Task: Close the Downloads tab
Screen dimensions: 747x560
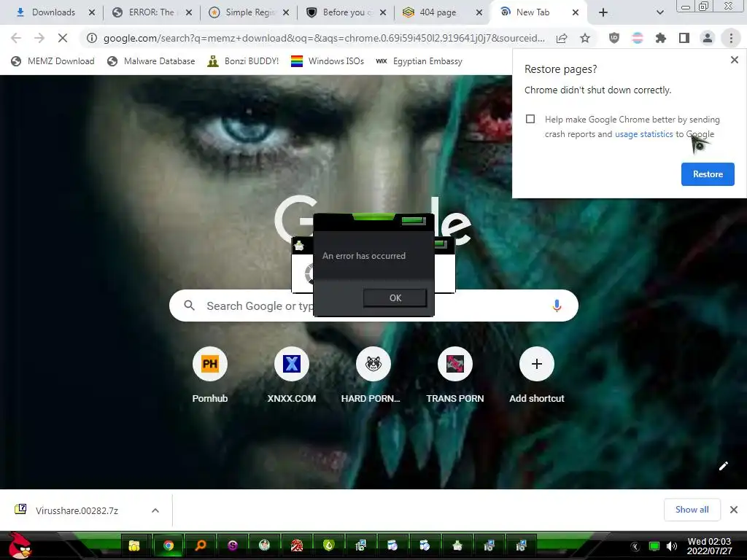Action: (92, 12)
